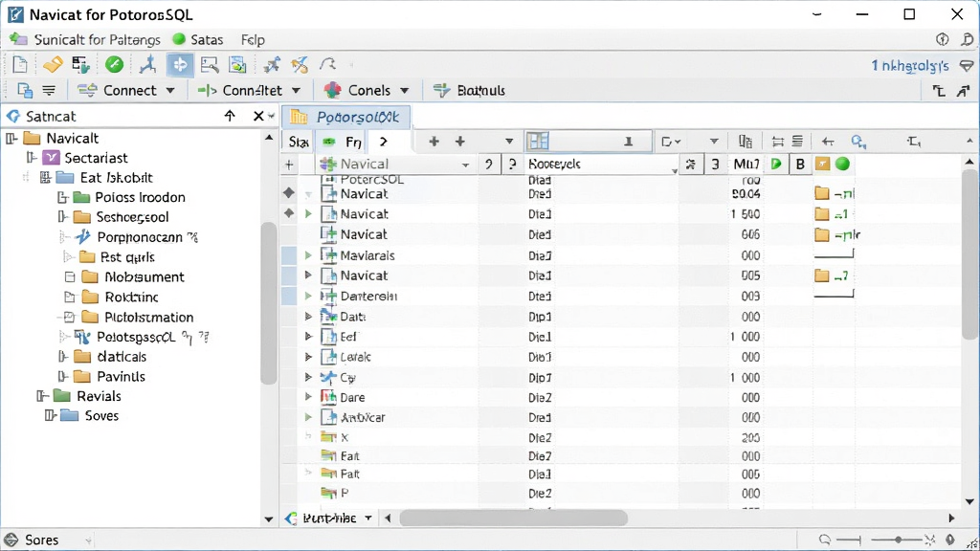Image resolution: width=980 pixels, height=551 pixels.
Task: Toggle the B button in the filter row
Action: (x=800, y=164)
